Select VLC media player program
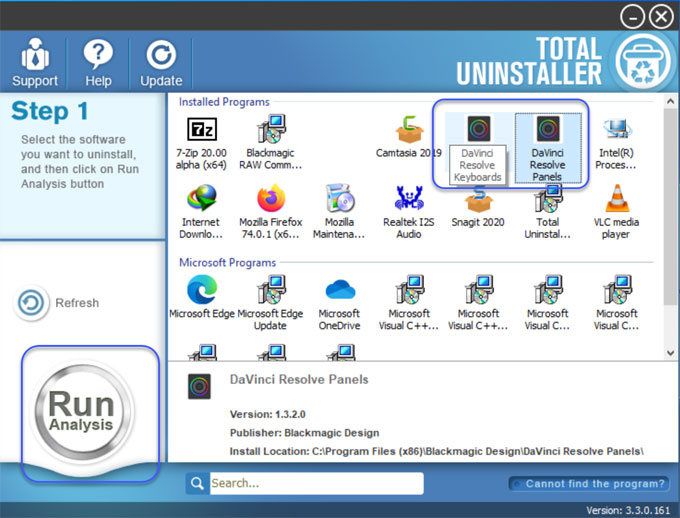Viewport: 680px width, 518px height. 616,212
